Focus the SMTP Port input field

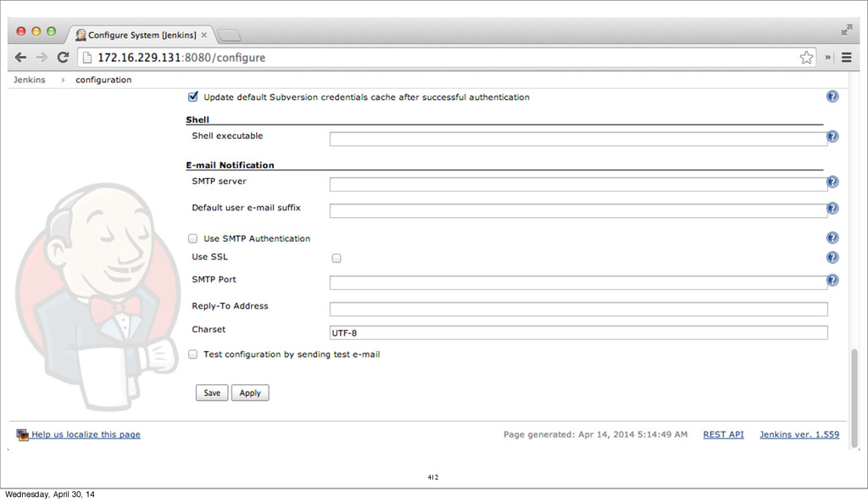[x=578, y=282]
